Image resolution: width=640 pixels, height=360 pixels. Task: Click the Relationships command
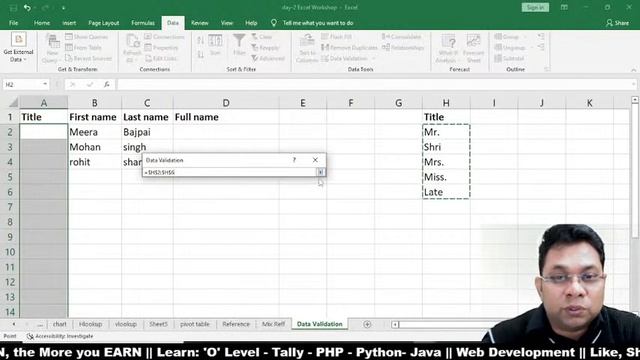tap(403, 47)
